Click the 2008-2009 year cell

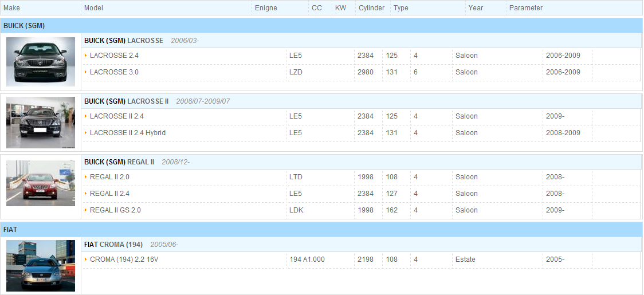pyautogui.click(x=563, y=133)
